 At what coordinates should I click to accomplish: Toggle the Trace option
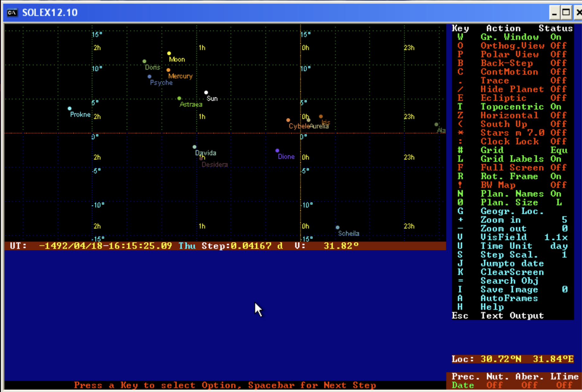(x=512, y=80)
